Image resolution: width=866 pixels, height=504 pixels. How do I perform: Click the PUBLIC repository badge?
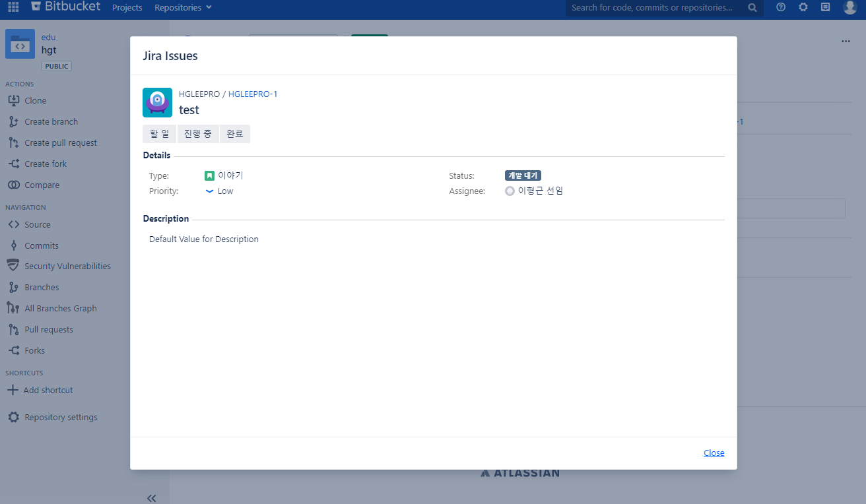point(57,66)
